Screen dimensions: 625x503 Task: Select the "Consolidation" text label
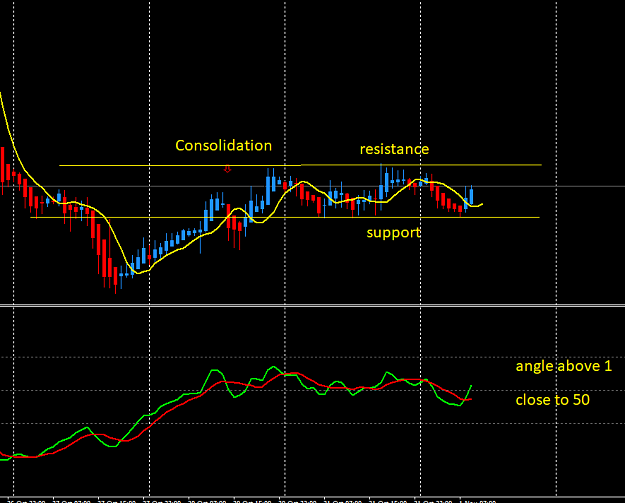(x=224, y=145)
